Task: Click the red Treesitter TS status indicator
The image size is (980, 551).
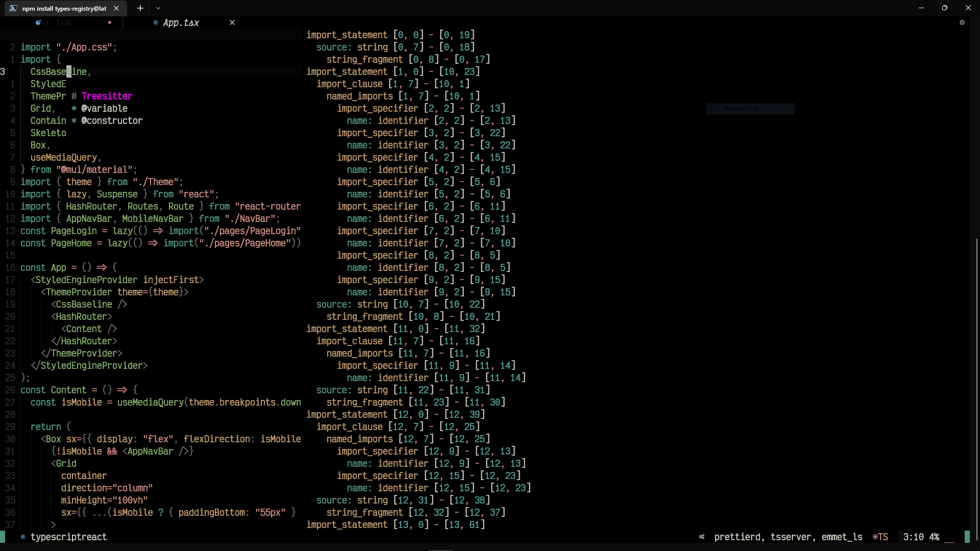Action: tap(880, 537)
